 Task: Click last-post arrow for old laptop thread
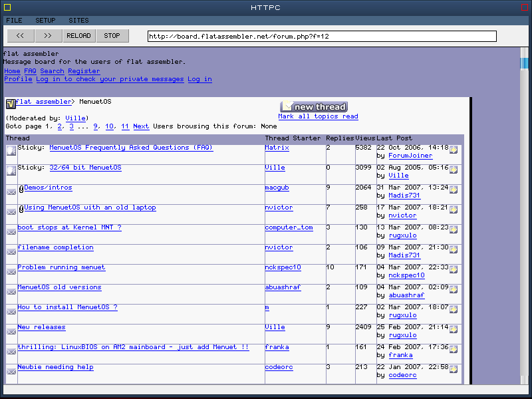tap(454, 209)
